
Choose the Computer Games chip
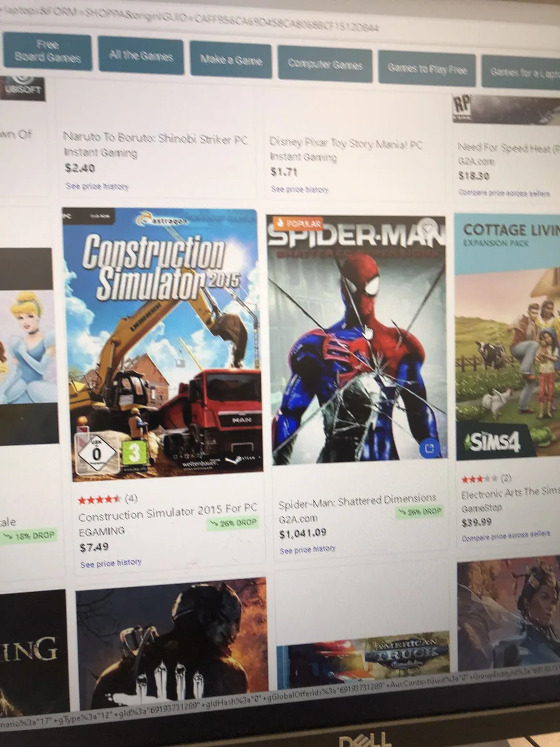[x=325, y=64]
